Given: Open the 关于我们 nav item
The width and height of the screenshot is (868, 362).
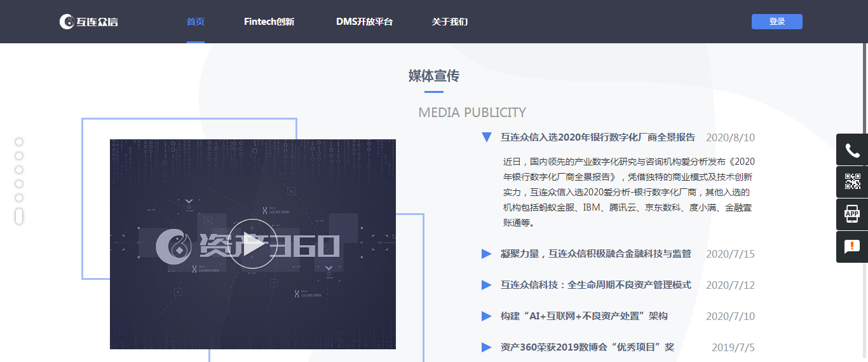Looking at the screenshot, I should [450, 22].
